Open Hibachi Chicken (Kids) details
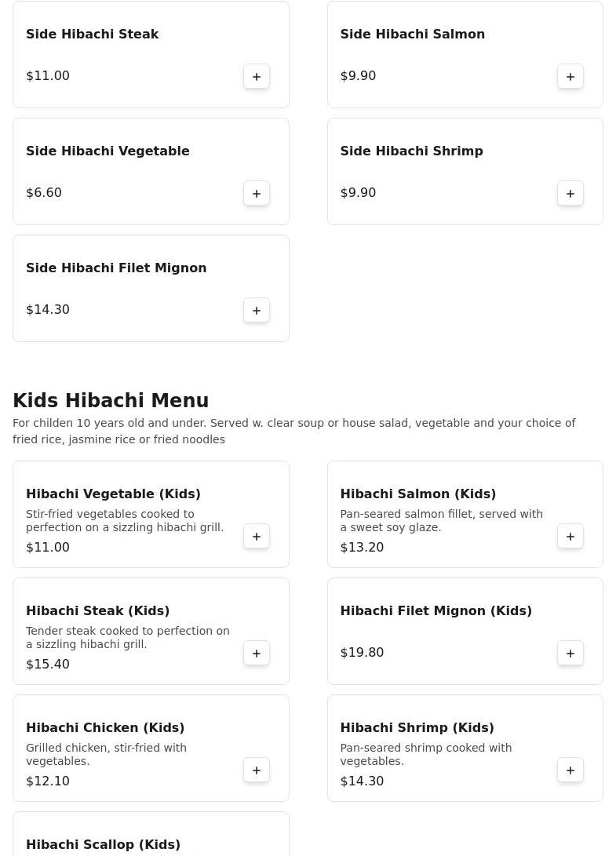The width and height of the screenshot is (616, 856). (105, 727)
